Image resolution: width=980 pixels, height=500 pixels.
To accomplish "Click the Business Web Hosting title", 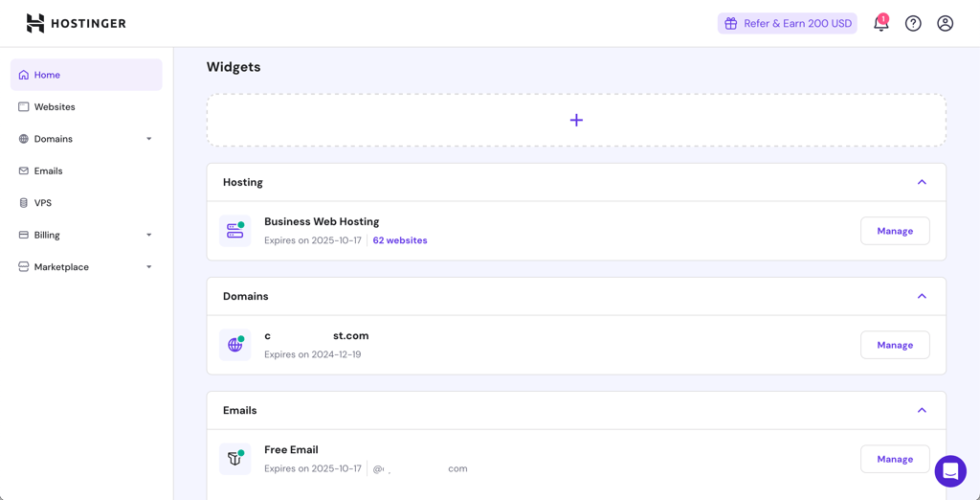I will [322, 221].
